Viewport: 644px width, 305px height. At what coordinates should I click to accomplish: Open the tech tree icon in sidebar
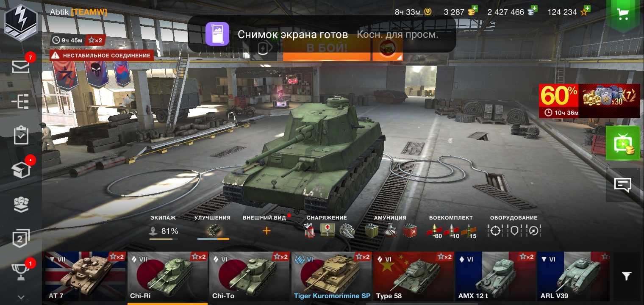pyautogui.click(x=21, y=102)
